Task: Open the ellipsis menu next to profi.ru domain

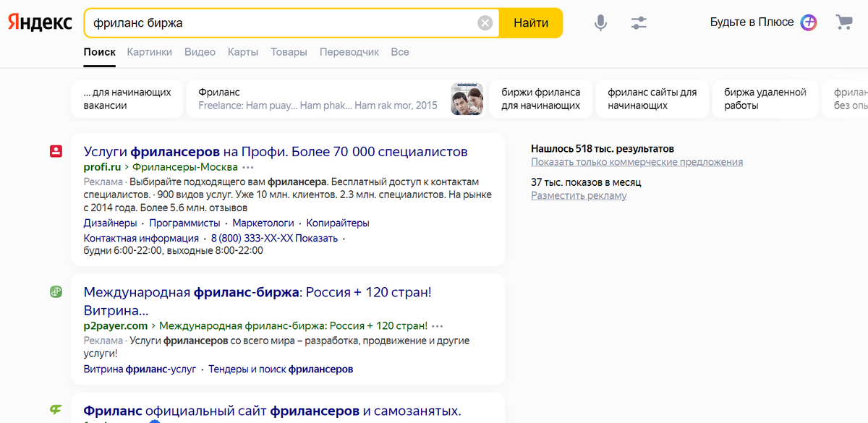Action: (x=248, y=168)
